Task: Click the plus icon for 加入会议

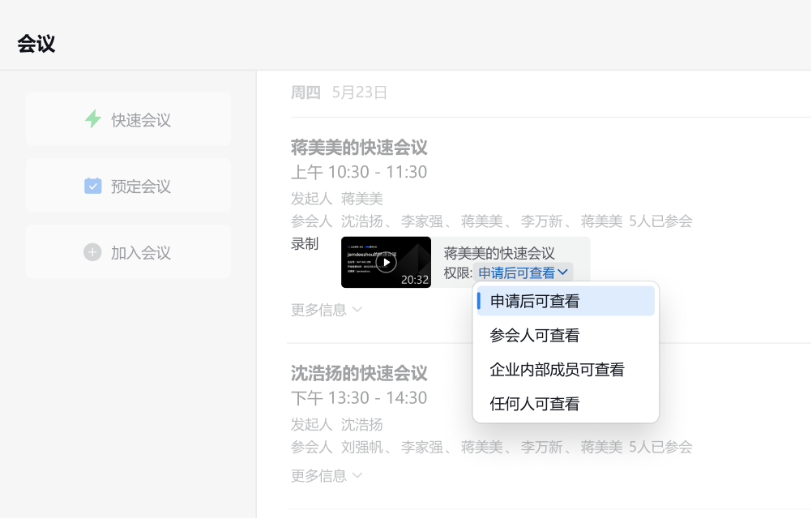Action: 92,252
